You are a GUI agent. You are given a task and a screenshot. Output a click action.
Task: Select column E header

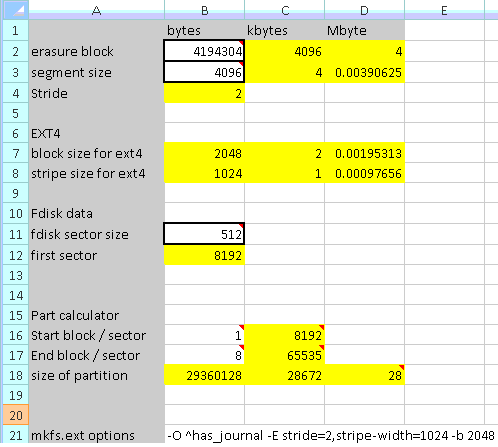[444, 10]
